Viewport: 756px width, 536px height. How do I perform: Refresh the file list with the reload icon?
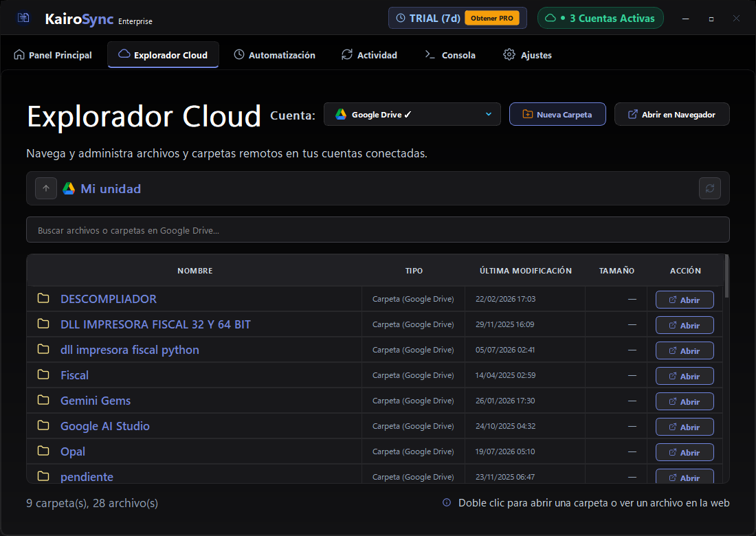click(x=710, y=188)
